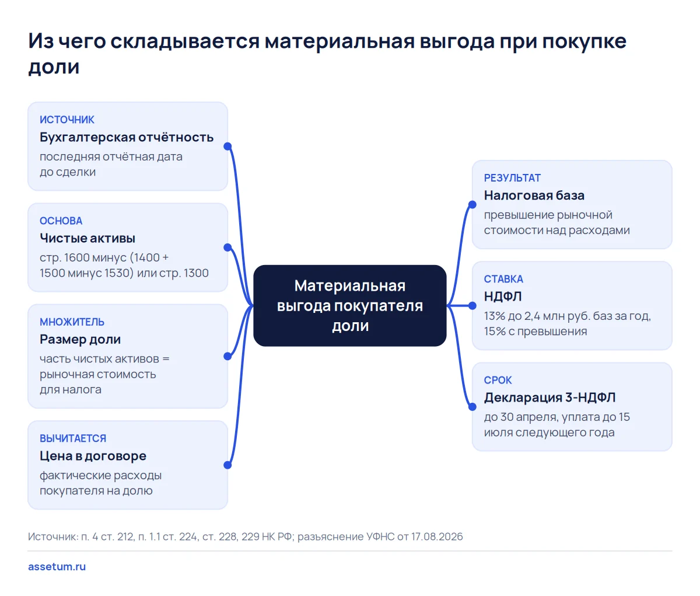The width and height of the screenshot is (700, 596).
Task: Click the 'РЕЗУЛЬТАТ' label
Action: pyautogui.click(x=512, y=178)
